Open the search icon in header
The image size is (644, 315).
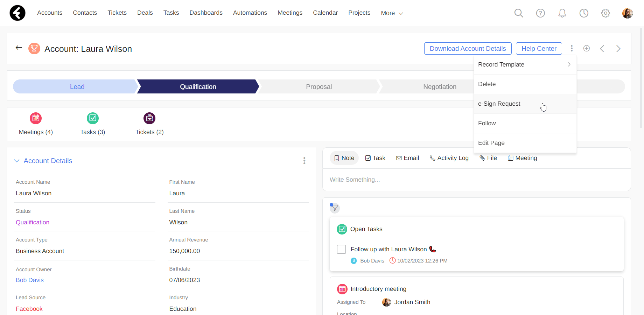coord(519,13)
